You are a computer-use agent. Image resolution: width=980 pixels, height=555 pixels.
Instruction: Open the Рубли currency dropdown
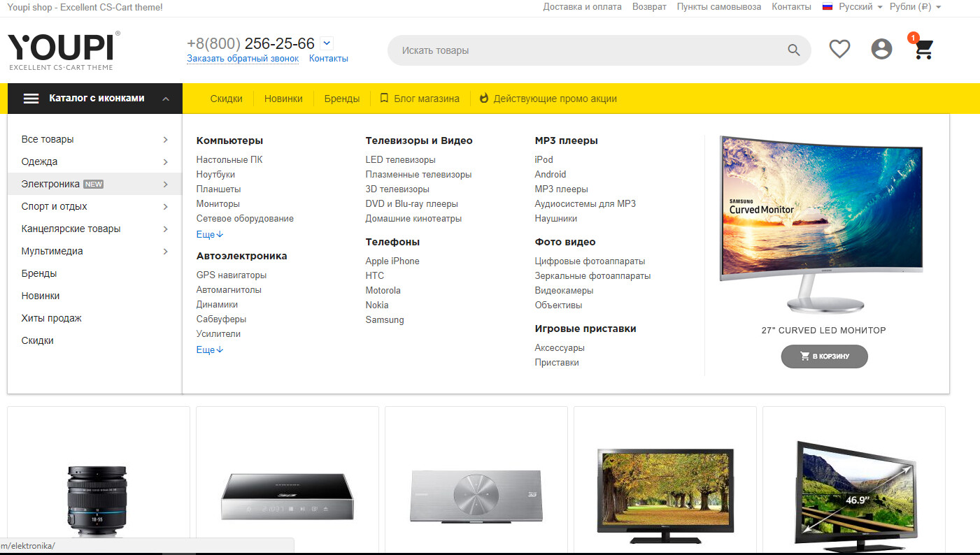pos(915,7)
